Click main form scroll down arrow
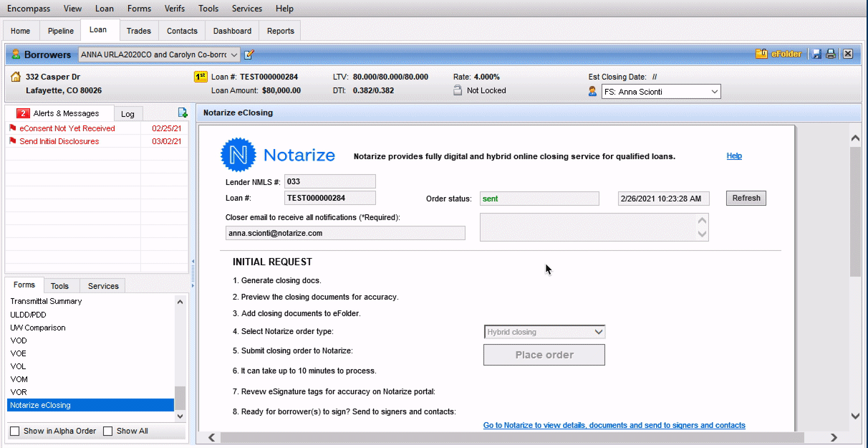 tap(855, 416)
